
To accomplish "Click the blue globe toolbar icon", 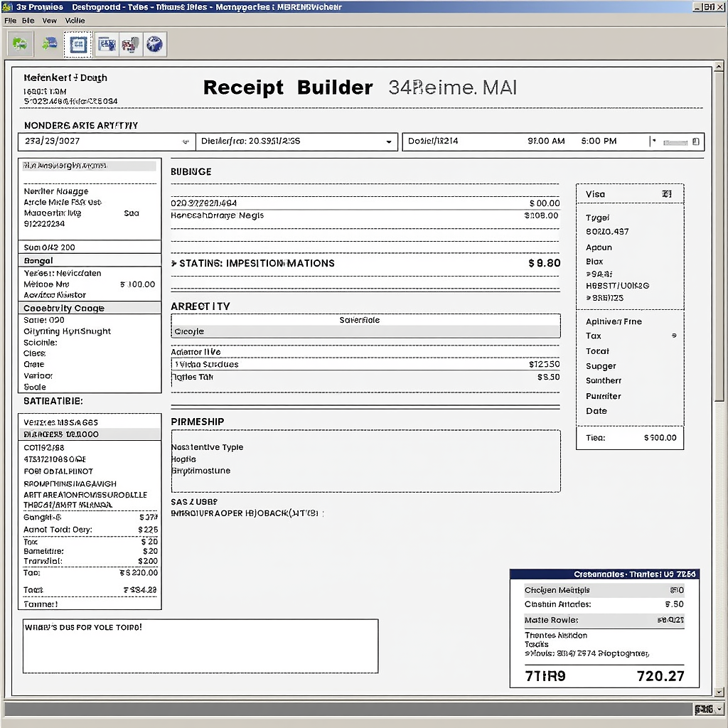I will 154,45.
